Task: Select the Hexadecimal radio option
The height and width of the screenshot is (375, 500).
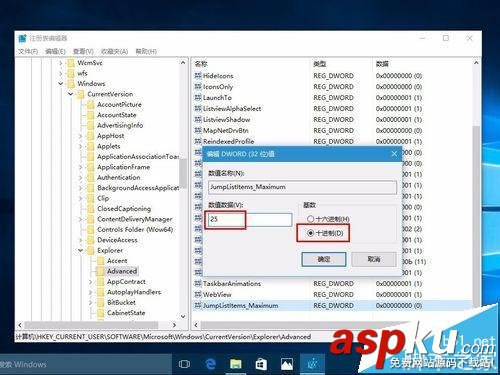Action: pyautogui.click(x=310, y=219)
